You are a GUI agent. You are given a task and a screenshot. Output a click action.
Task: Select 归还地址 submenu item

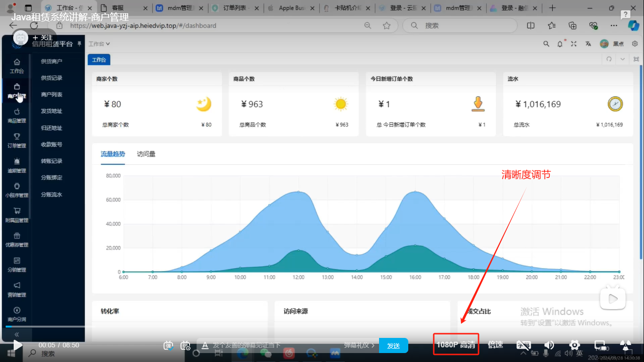pyautogui.click(x=51, y=128)
